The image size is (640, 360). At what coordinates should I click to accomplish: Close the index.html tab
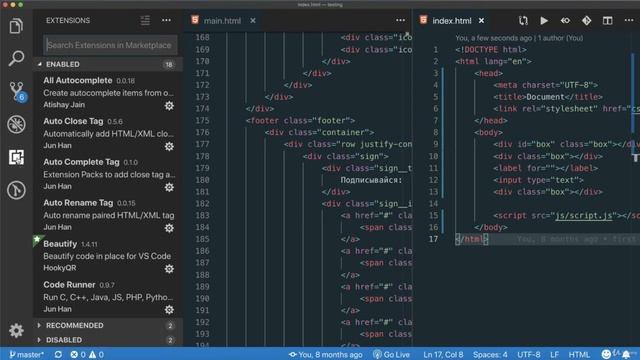(481, 20)
